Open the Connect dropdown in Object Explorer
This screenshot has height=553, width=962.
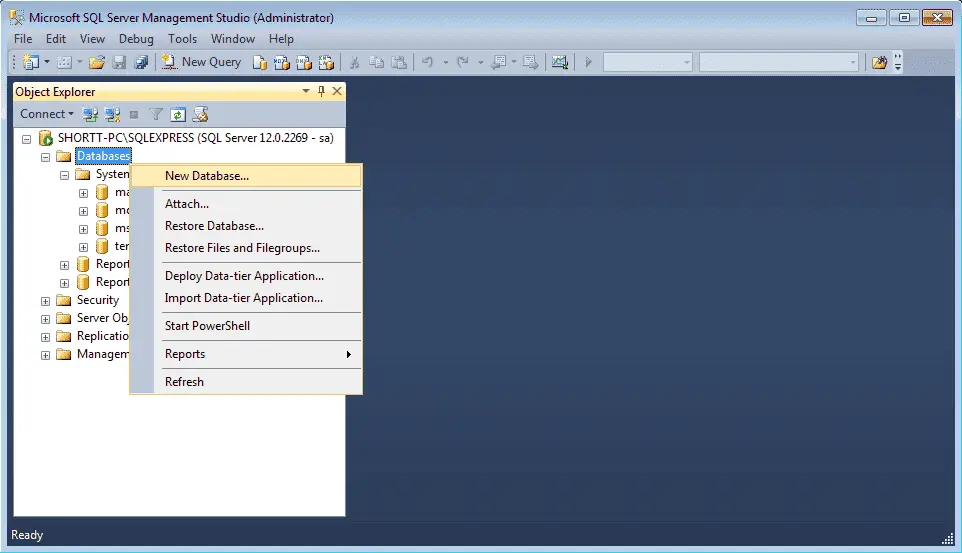pyautogui.click(x=47, y=114)
